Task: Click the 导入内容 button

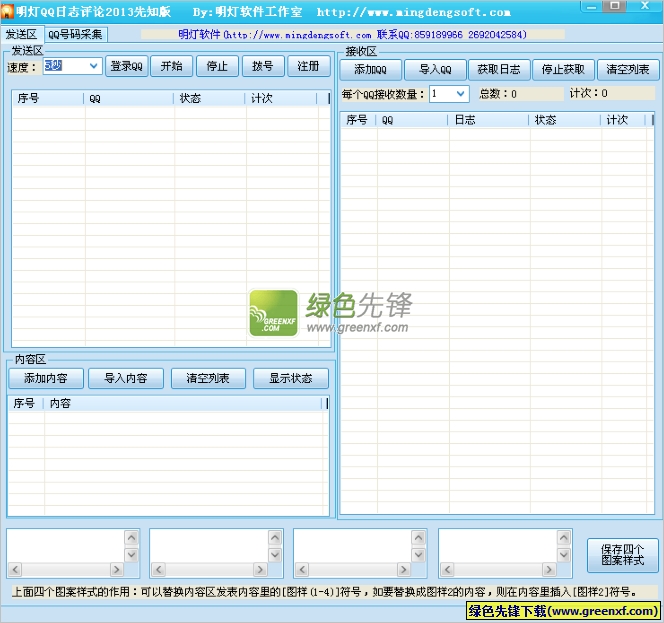Action: point(126,378)
